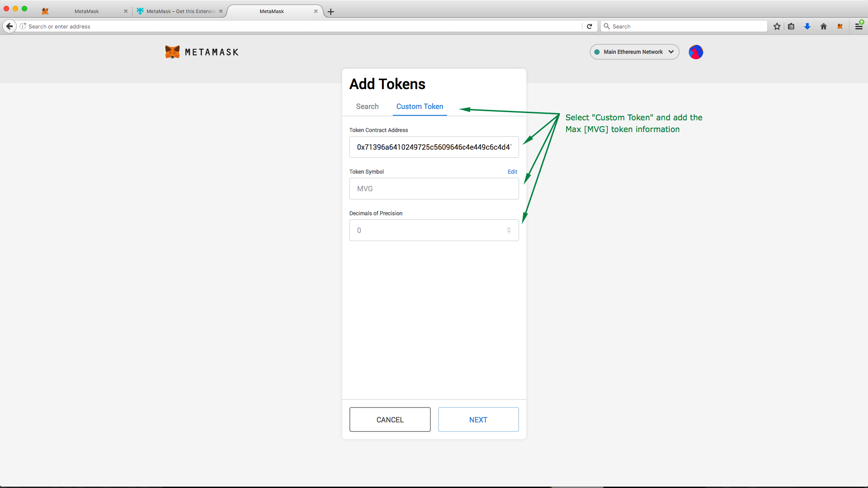Focus the Token Contract Address field
The width and height of the screenshot is (868, 488).
434,147
